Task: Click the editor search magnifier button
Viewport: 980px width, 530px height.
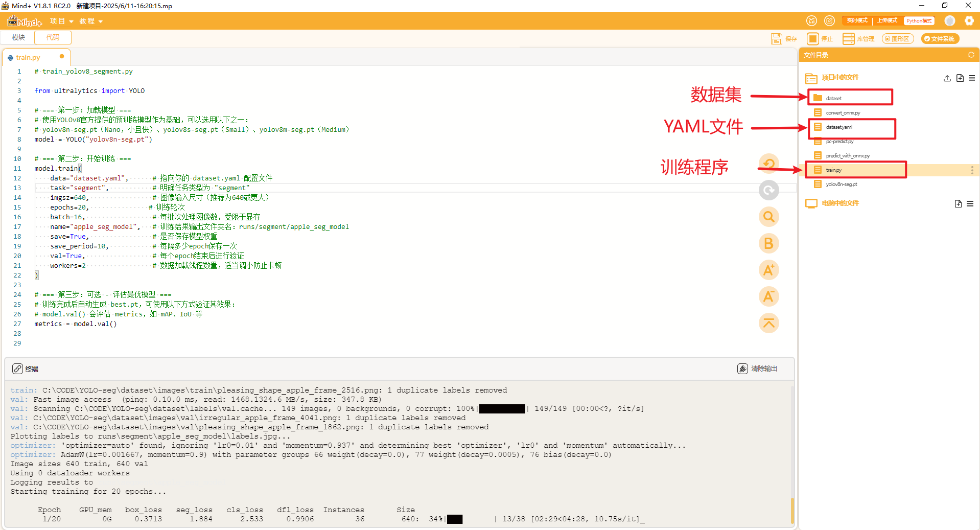Action: 768,217
